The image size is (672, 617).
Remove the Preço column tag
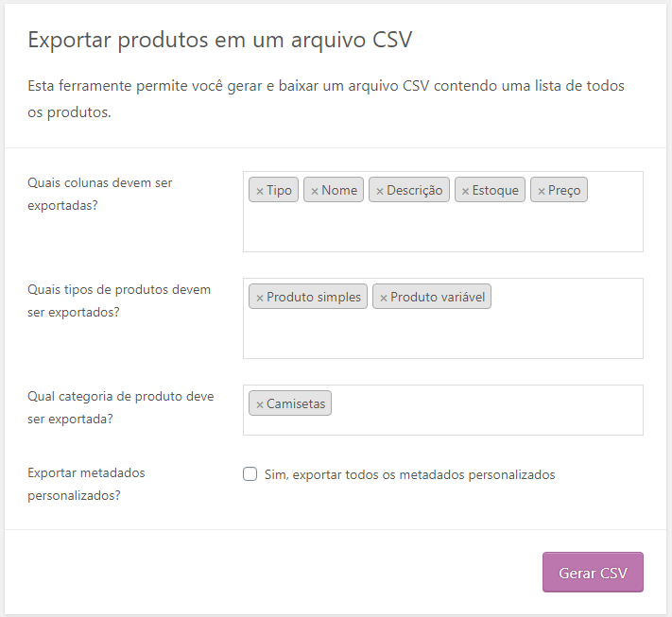542,191
